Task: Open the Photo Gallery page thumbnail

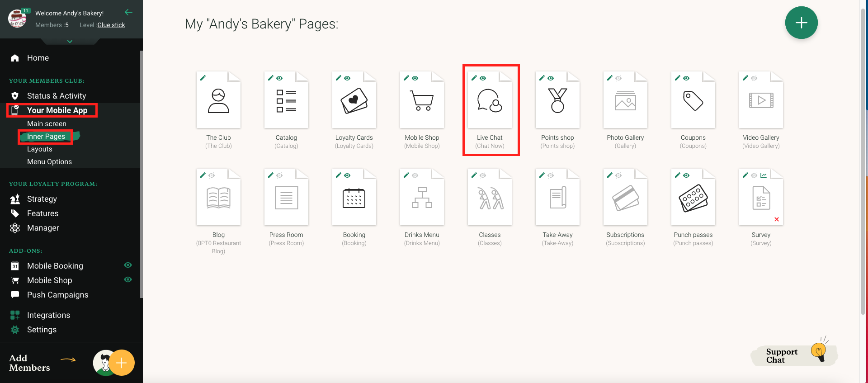Action: 625,100
